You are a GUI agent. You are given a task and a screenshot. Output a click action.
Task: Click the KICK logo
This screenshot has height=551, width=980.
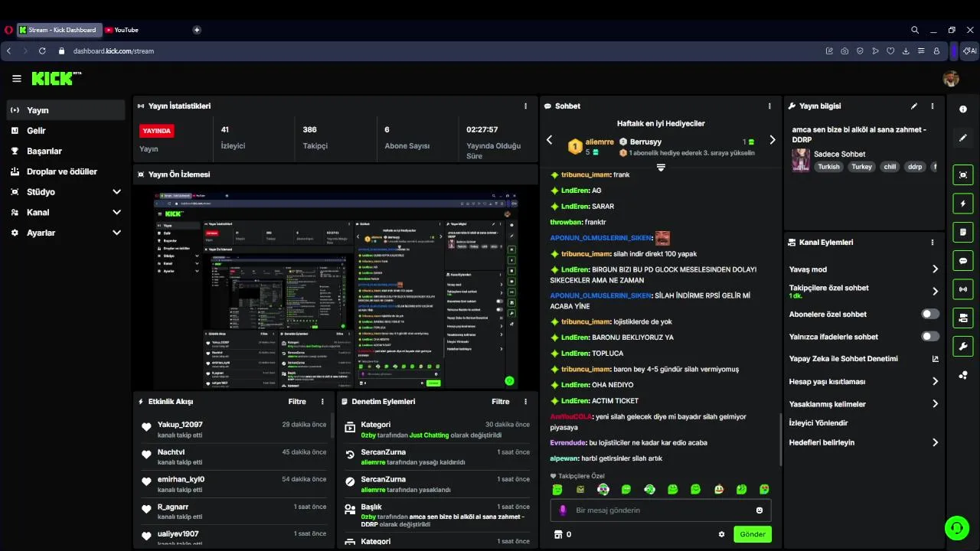[52, 79]
